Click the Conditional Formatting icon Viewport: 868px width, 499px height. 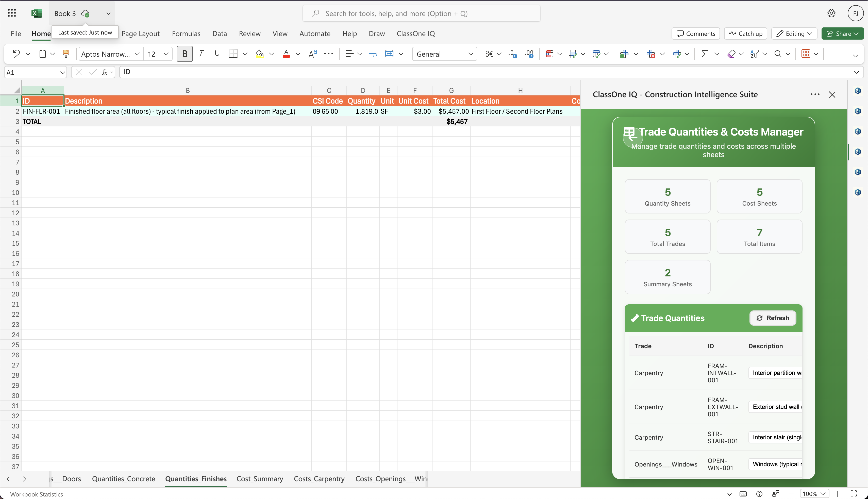pyautogui.click(x=550, y=54)
